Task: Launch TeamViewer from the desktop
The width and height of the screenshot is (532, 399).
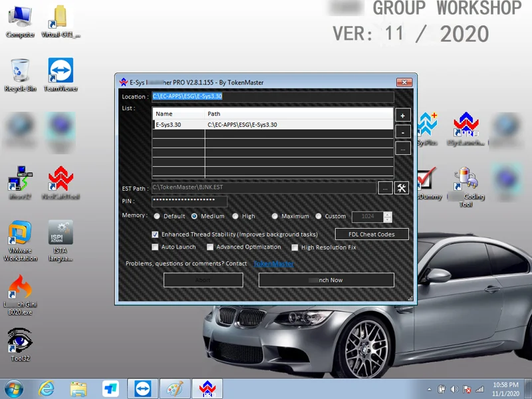Action: coord(61,75)
